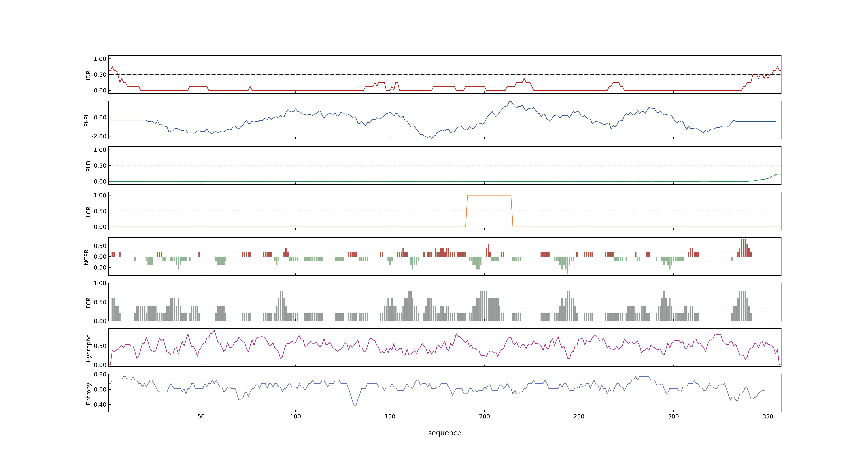The height and width of the screenshot is (463, 868).
Task: Click the 1.00 tick of FCR panel
Action: (x=100, y=283)
